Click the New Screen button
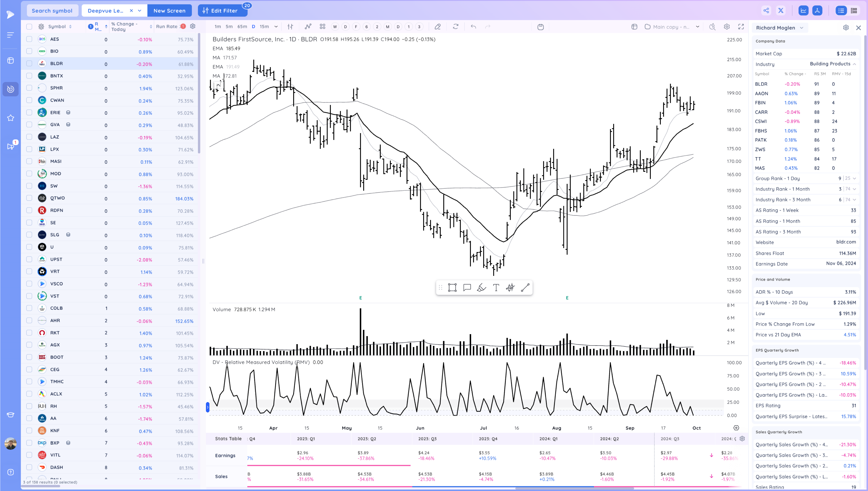The image size is (868, 491). point(169,10)
